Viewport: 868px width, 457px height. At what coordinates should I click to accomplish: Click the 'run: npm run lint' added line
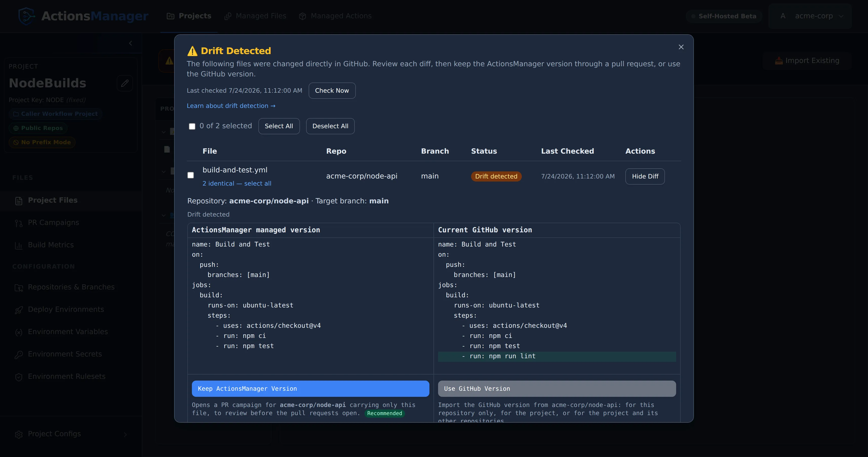pyautogui.click(x=557, y=356)
